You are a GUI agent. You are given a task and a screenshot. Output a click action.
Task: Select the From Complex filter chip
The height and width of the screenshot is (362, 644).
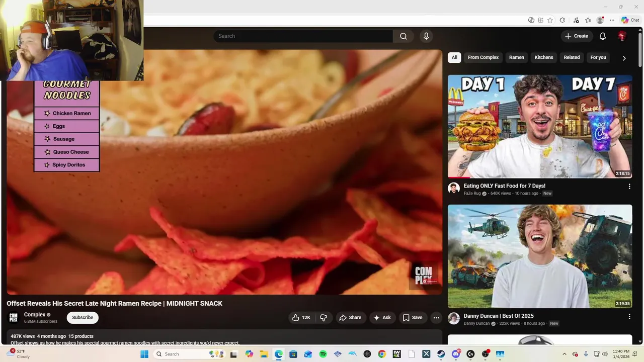coord(483,57)
